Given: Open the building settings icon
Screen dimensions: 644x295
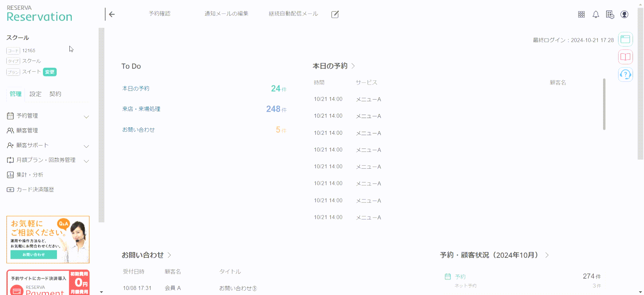Looking at the screenshot, I should click(610, 14).
